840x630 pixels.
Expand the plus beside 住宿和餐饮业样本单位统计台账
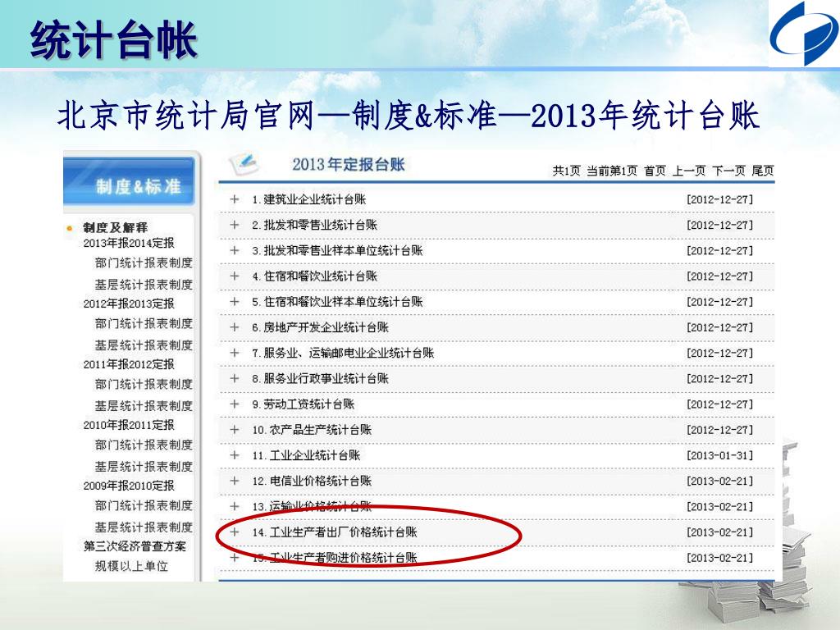pos(234,302)
